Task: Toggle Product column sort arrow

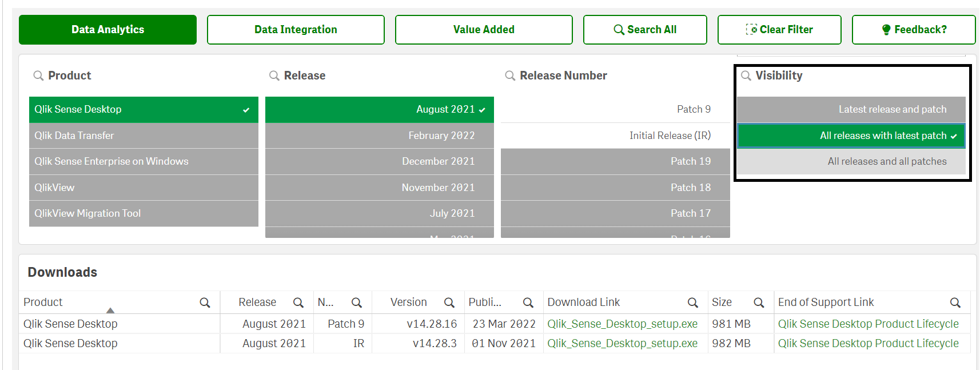Action: [110, 311]
